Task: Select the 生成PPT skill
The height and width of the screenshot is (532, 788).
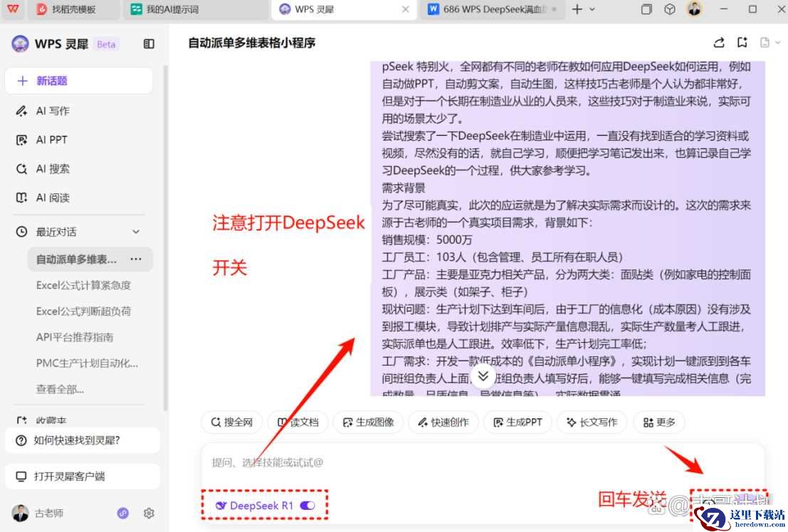Action: point(518,422)
